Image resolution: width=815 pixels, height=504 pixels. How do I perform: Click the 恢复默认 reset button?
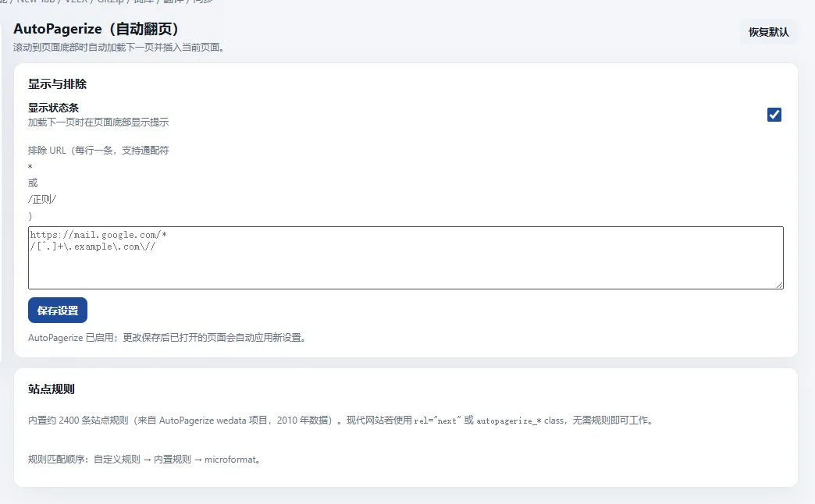[768, 32]
